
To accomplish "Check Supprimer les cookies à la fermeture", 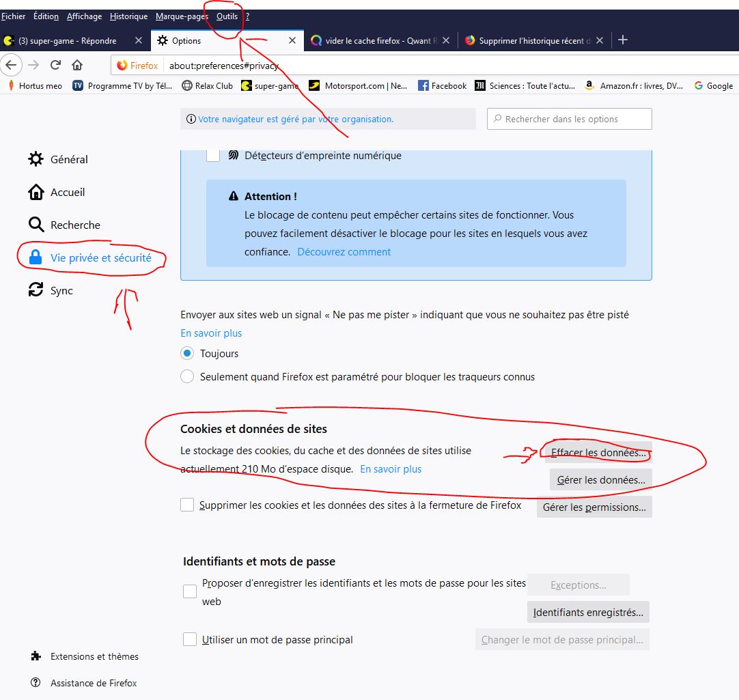I will (187, 505).
